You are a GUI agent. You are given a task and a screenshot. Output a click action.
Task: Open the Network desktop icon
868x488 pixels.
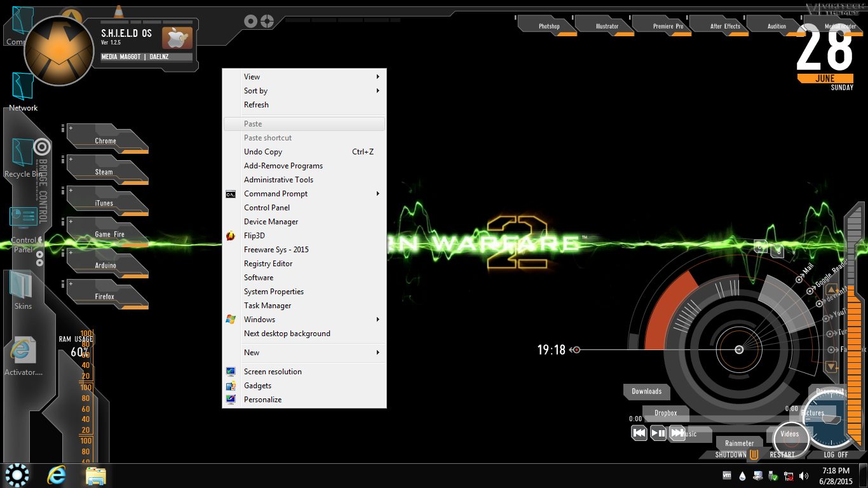tap(23, 92)
